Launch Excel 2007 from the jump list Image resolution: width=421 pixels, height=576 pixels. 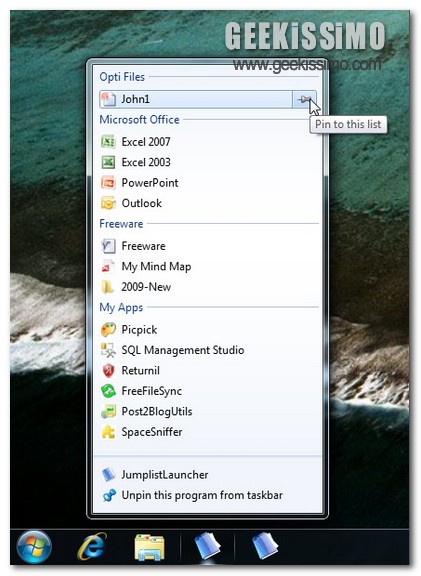[x=146, y=142]
